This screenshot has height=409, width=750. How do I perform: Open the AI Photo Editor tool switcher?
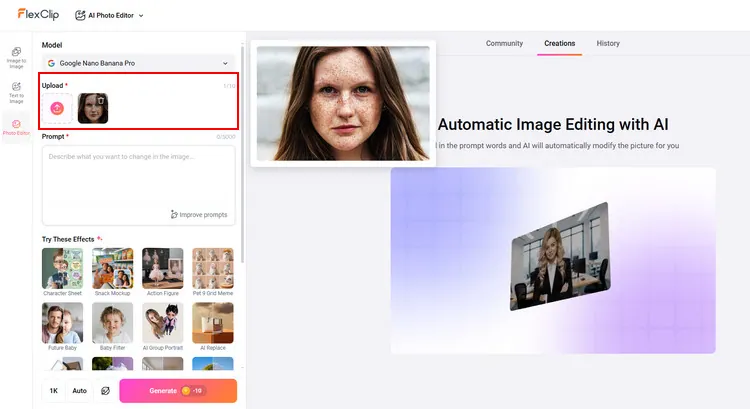pos(109,15)
